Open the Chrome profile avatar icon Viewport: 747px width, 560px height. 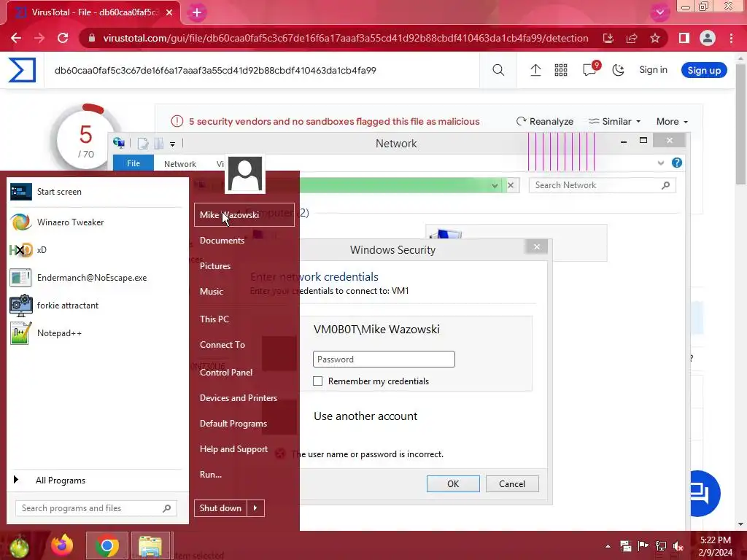pos(708,38)
